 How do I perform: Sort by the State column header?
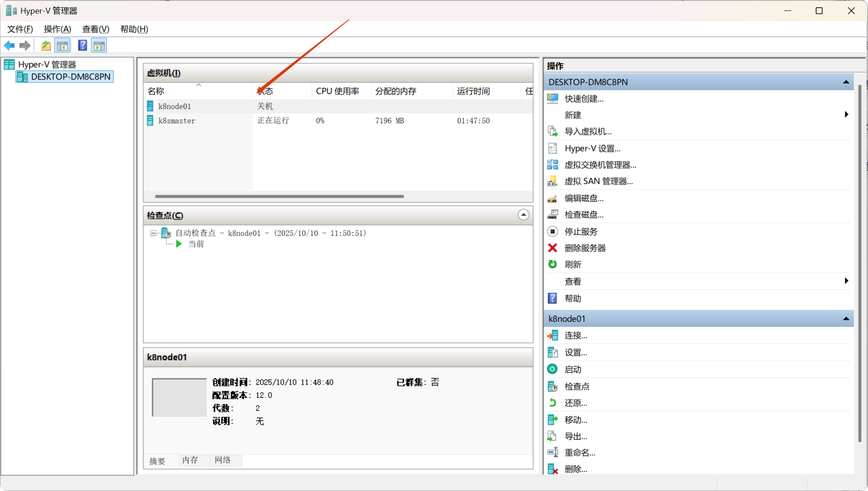tap(282, 91)
